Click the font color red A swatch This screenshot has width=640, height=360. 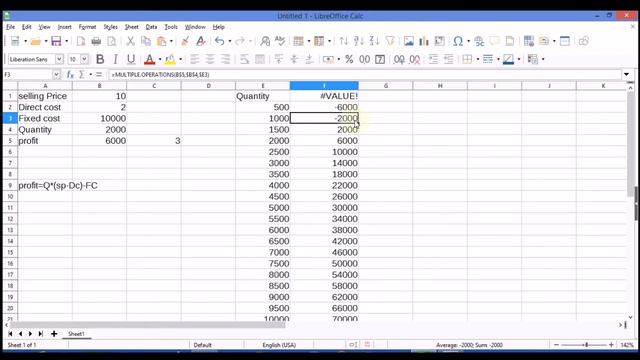click(x=150, y=59)
